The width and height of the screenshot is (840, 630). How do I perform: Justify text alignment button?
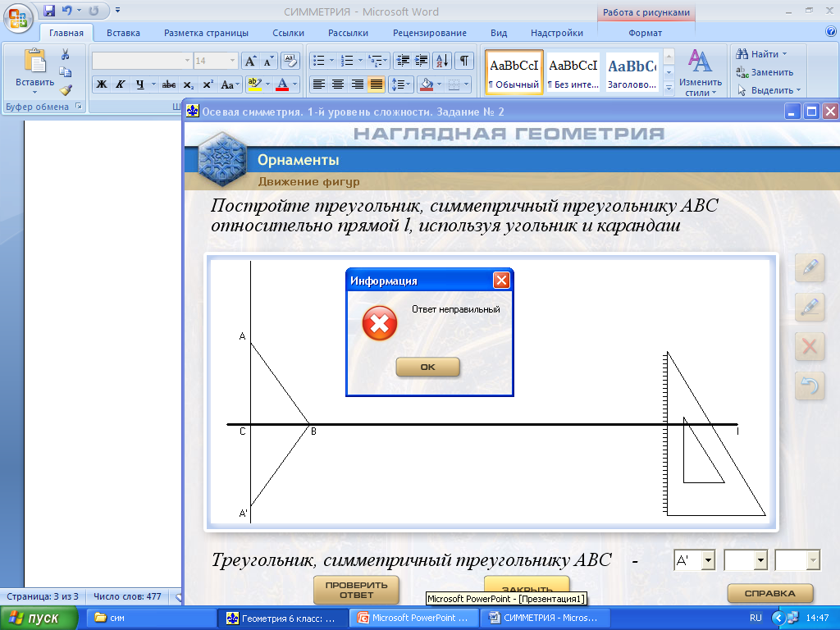click(x=376, y=84)
